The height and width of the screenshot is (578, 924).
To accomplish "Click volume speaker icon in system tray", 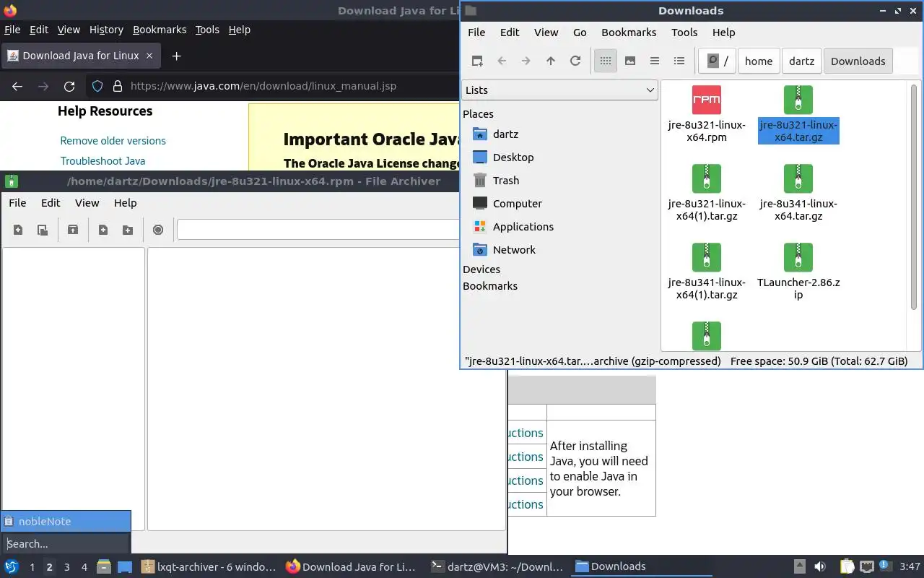I will pos(819,567).
